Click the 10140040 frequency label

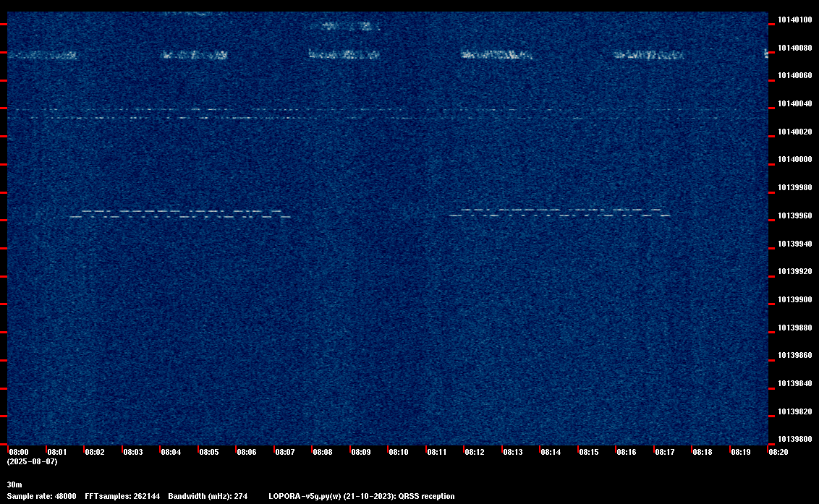795,104
